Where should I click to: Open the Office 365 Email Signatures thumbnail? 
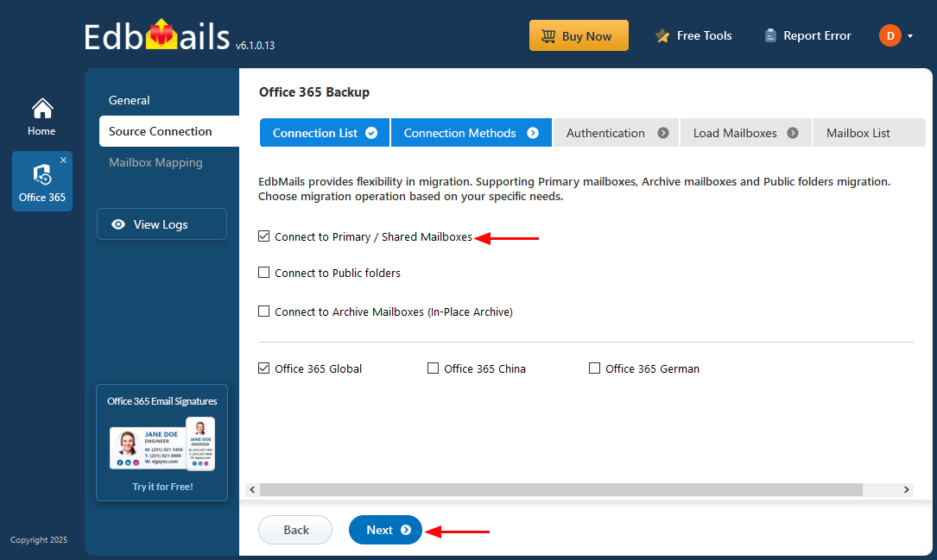point(162,444)
